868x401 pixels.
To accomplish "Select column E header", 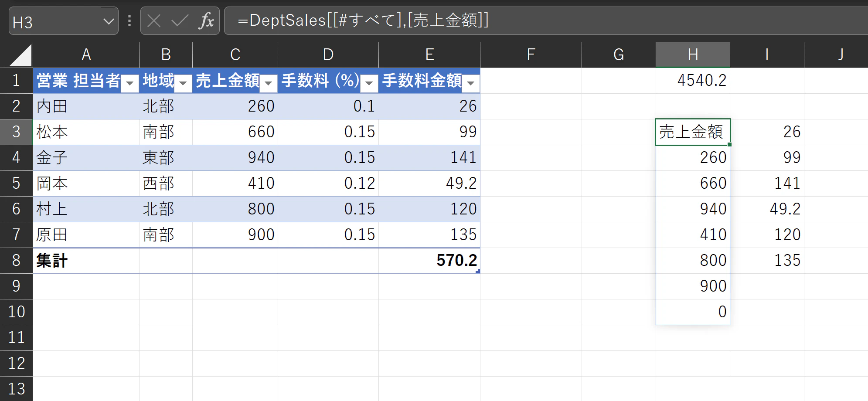I will click(429, 55).
